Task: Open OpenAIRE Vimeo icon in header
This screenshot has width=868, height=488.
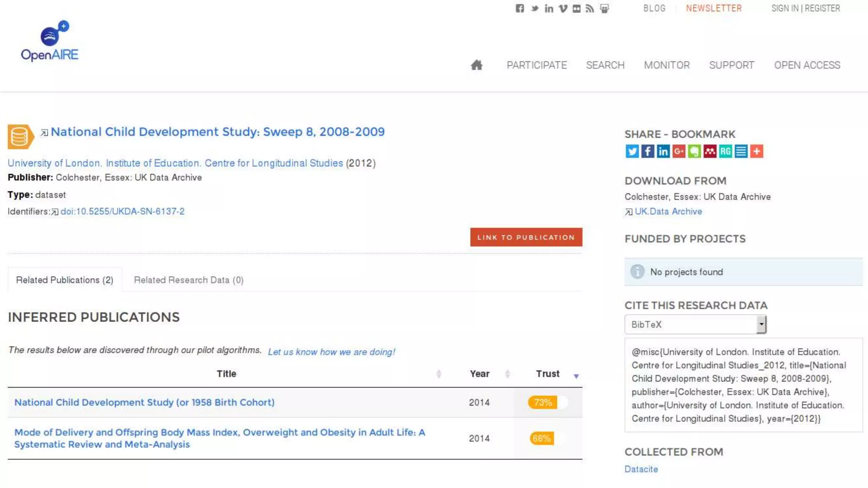Action: 563,8
